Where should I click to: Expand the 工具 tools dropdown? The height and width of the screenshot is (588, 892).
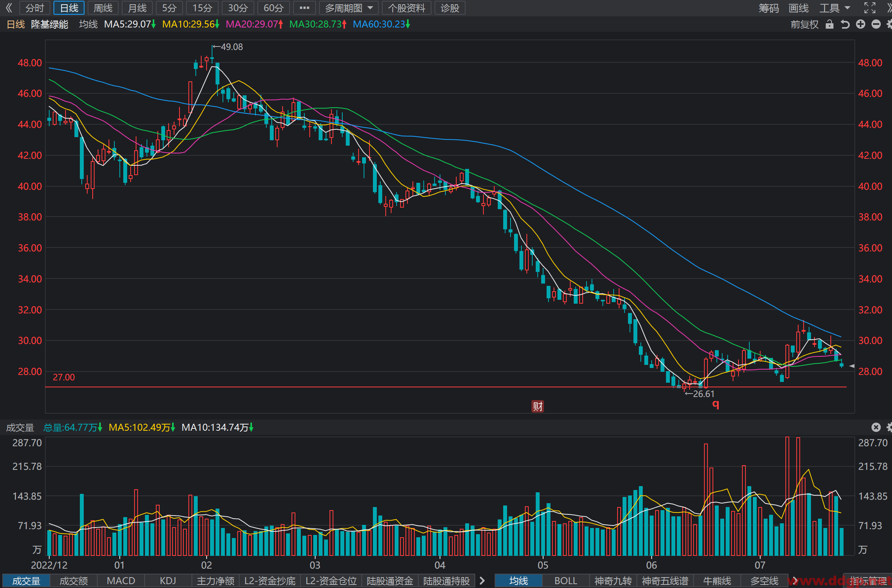835,8
